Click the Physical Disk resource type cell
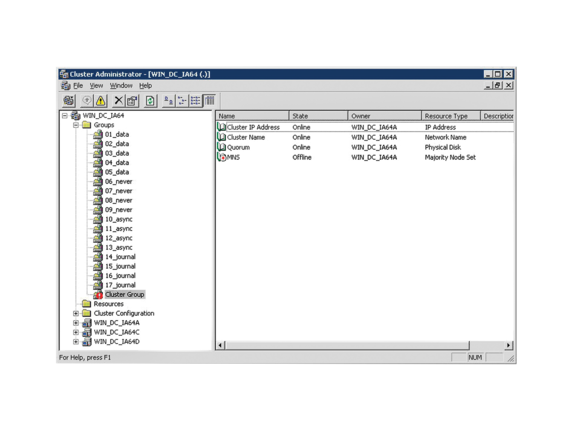This screenshot has height=430, width=573. (x=443, y=147)
